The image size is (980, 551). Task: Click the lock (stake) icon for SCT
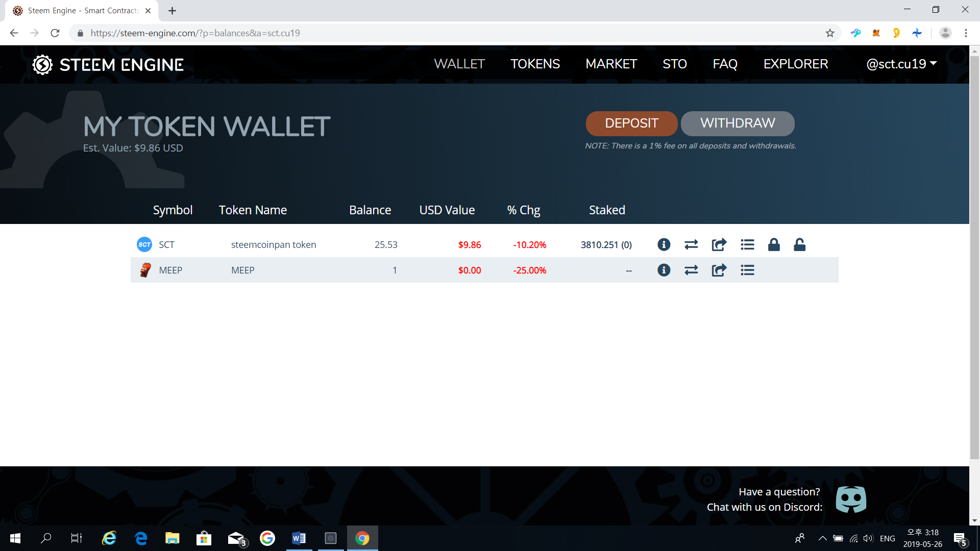point(774,245)
